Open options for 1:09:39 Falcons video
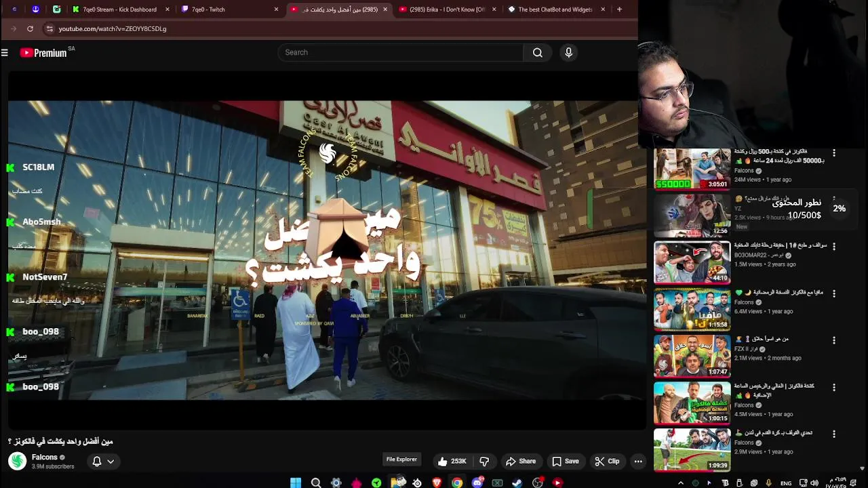The width and height of the screenshot is (868, 488). click(834, 434)
